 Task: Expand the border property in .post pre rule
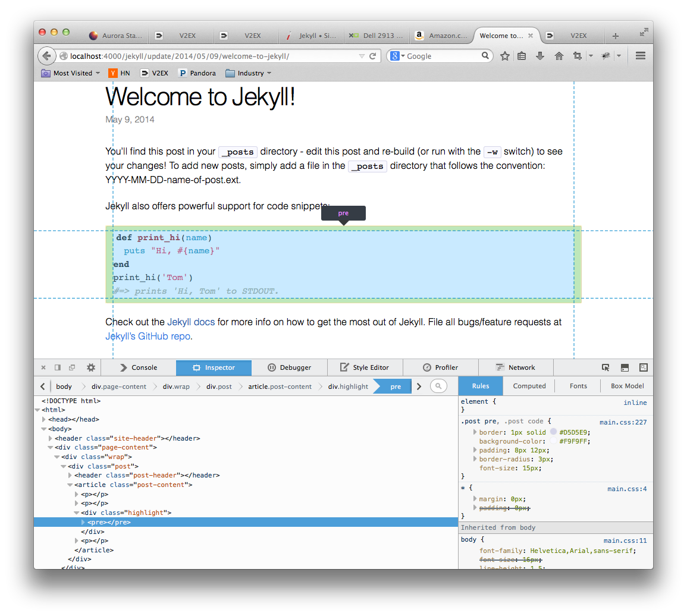pyautogui.click(x=475, y=432)
